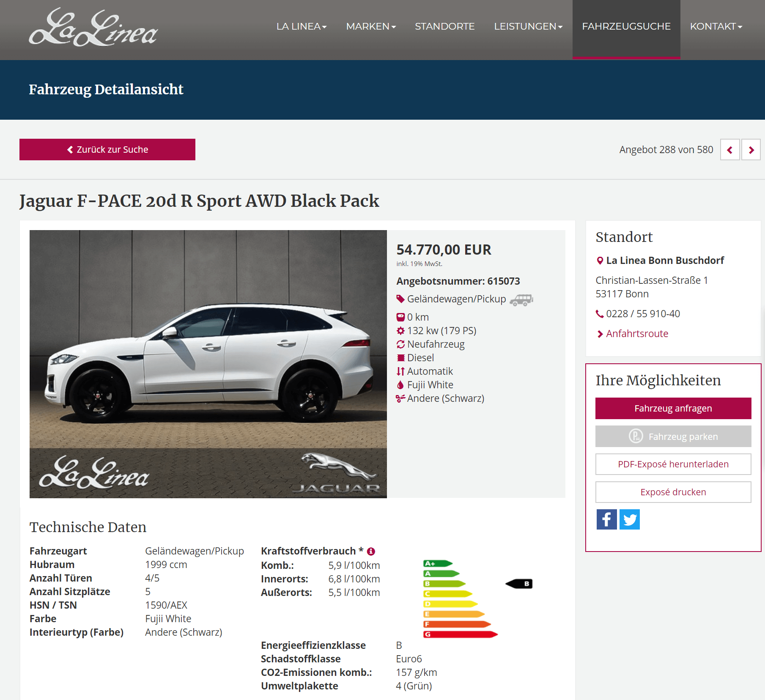Click the 1590/AEX HSN/TSN value
Screen dimensions: 765x700
(x=166, y=605)
